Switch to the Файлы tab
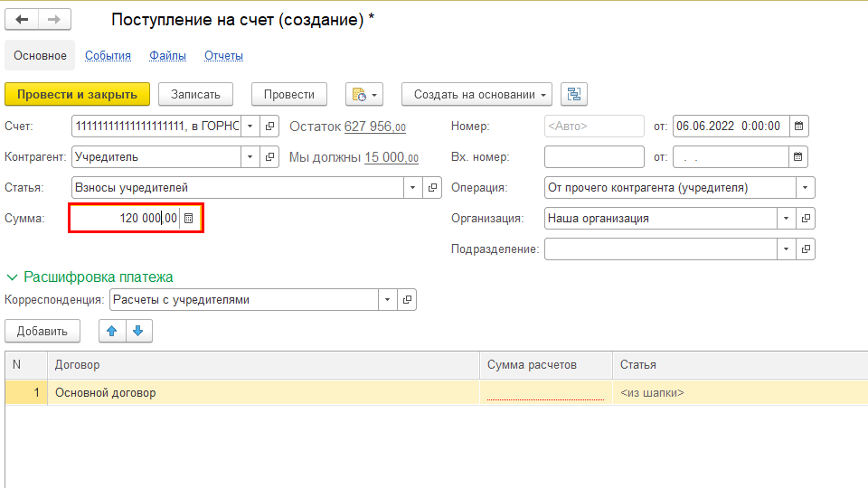Image resolution: width=868 pixels, height=488 pixels. (167, 56)
